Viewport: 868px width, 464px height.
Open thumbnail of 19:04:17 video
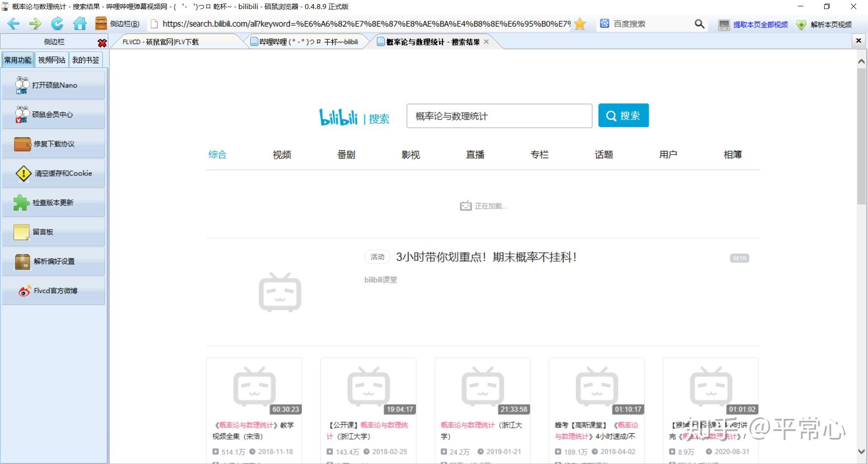pyautogui.click(x=368, y=387)
